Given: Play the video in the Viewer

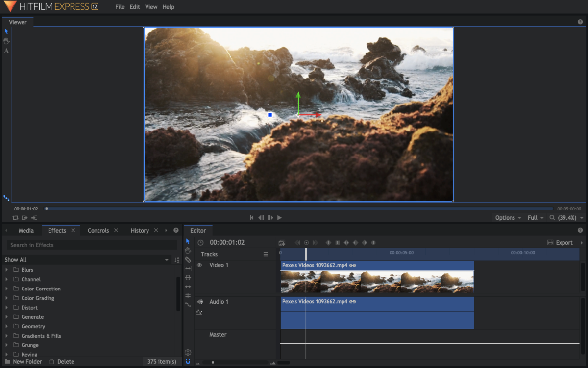Looking at the screenshot, I should pos(279,218).
